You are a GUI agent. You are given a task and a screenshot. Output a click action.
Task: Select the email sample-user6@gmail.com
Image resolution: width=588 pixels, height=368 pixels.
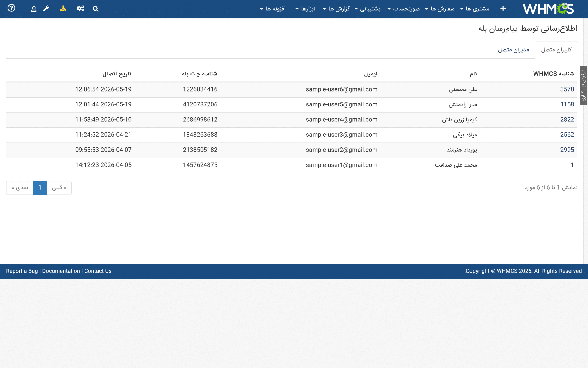tap(342, 89)
